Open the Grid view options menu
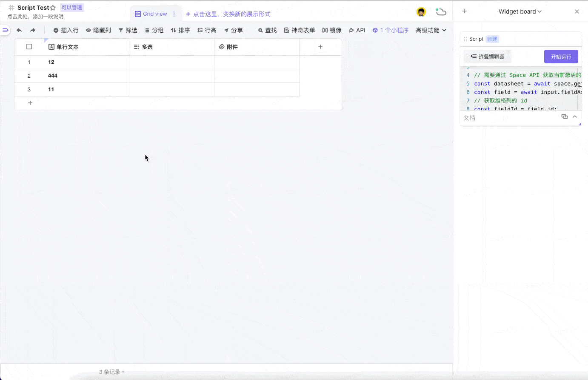The image size is (588, 380). click(x=174, y=14)
